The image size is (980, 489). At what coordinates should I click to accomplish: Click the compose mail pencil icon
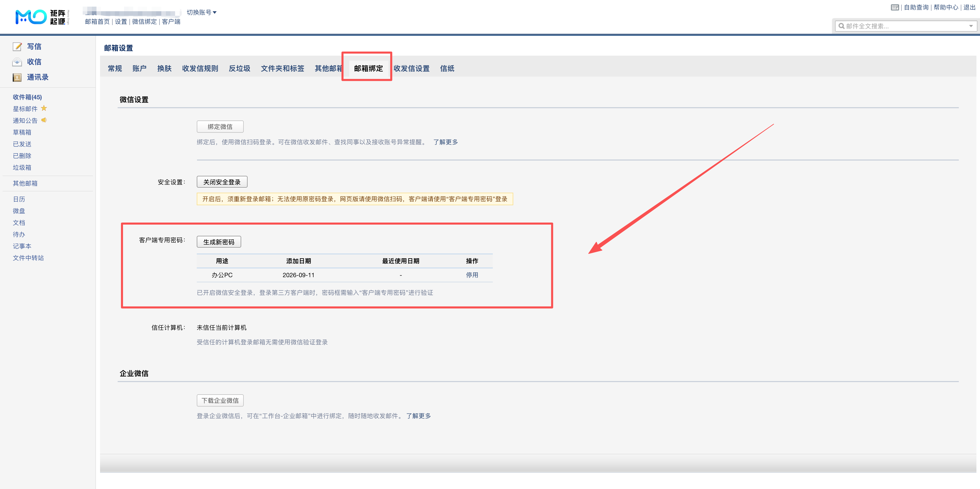click(x=17, y=46)
